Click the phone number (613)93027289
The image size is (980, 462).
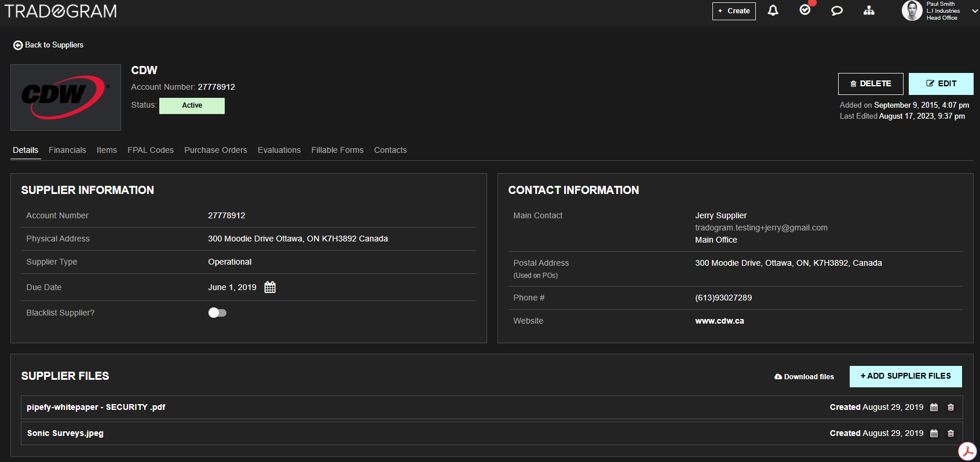click(x=723, y=298)
